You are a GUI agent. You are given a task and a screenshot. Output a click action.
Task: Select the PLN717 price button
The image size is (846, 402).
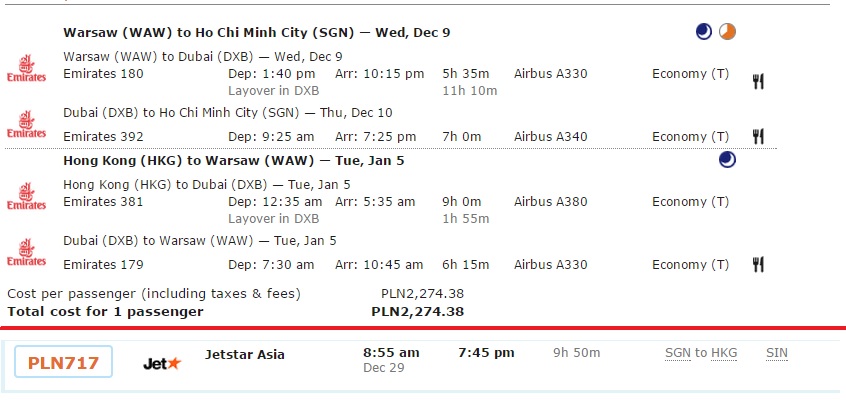[63, 362]
